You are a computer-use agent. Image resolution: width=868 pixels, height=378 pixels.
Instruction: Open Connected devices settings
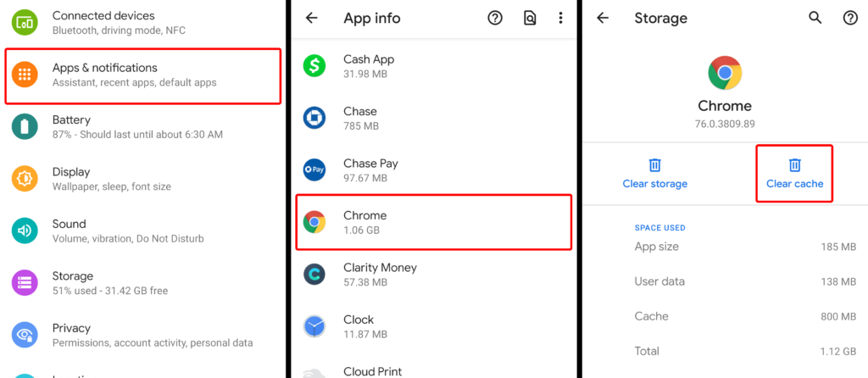click(x=142, y=23)
